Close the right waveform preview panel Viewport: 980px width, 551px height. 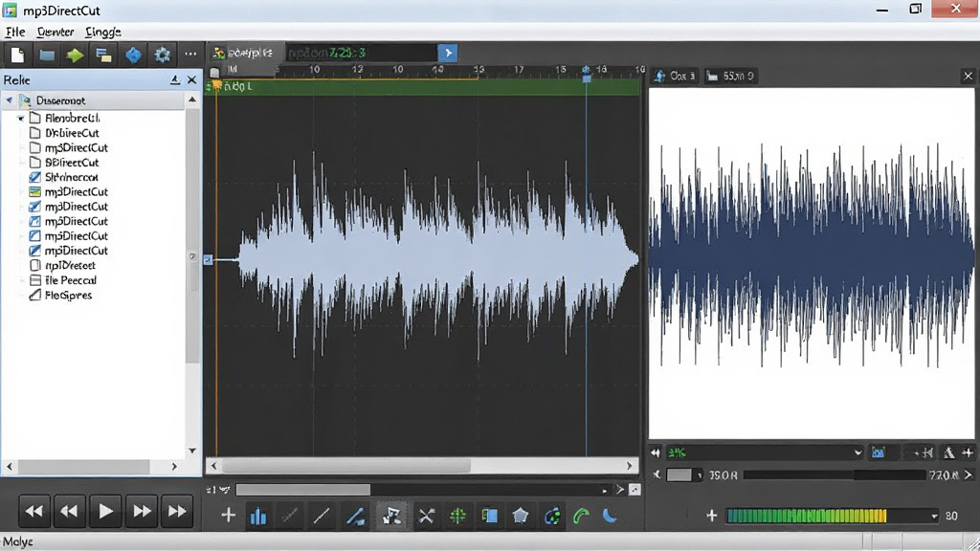969,77
